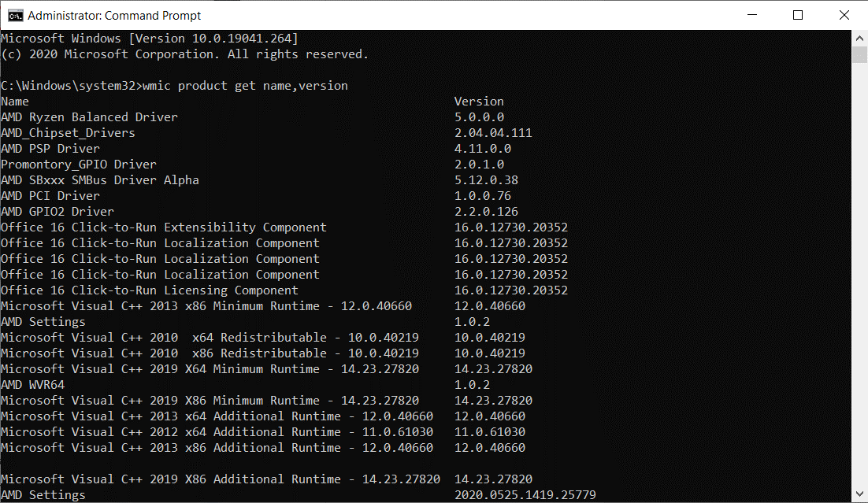Click the 'AMD PSP Driver' entry
The image size is (868, 503).
coord(50,148)
